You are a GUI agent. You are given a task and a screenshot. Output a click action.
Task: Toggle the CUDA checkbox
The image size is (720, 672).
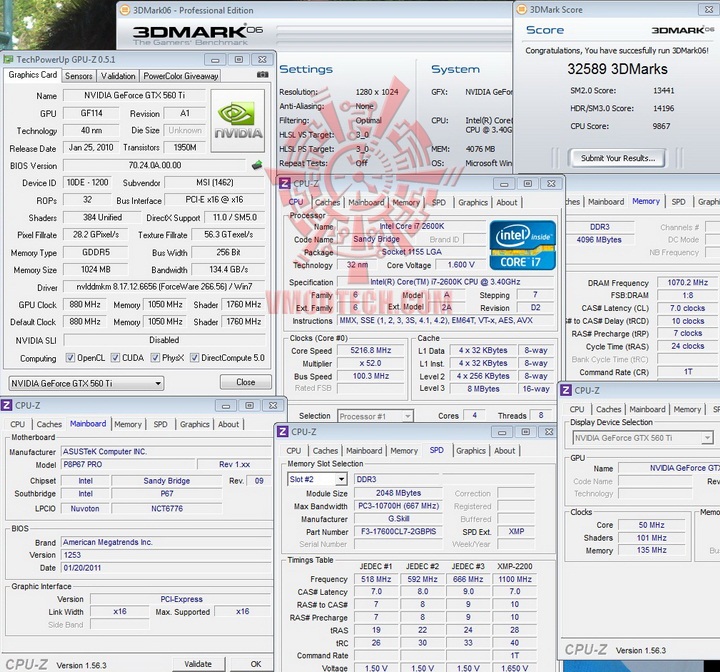[x=115, y=357]
